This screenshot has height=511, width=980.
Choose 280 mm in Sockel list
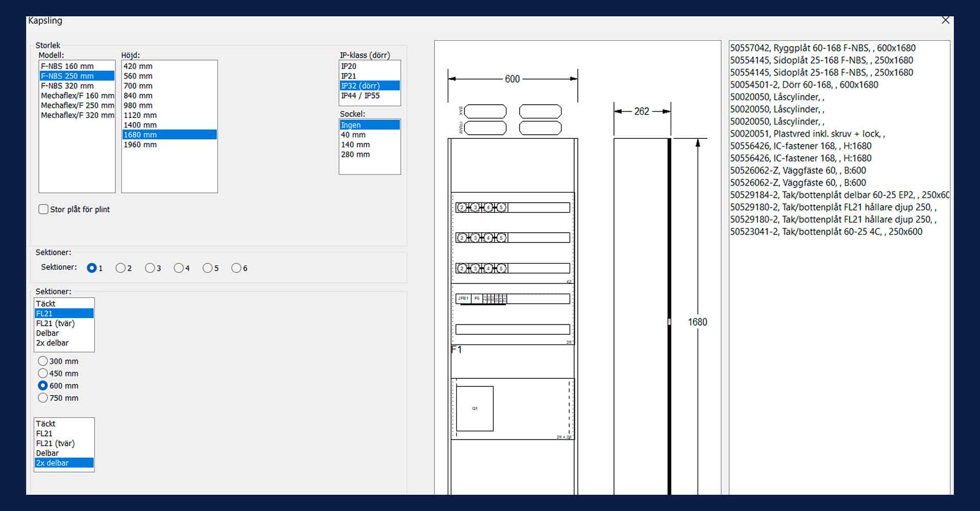coord(355,155)
